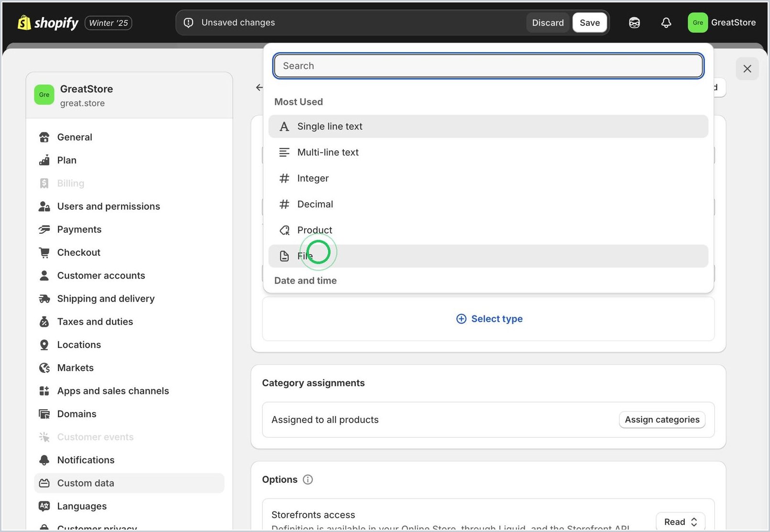Select the File type option

pos(488,256)
